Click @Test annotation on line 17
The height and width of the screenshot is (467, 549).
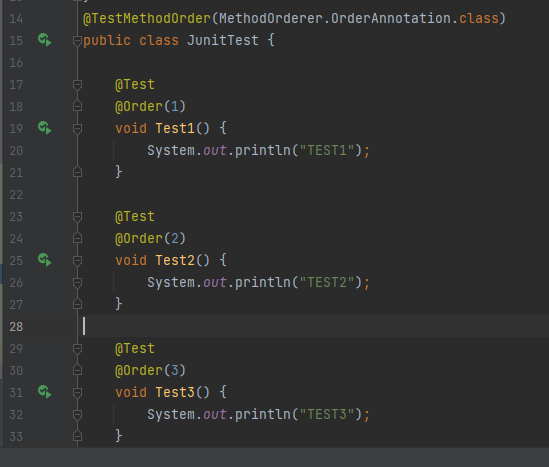(135, 85)
